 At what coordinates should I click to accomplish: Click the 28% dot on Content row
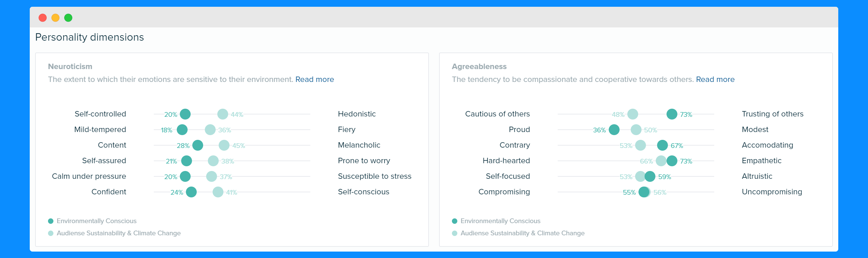[198, 145]
